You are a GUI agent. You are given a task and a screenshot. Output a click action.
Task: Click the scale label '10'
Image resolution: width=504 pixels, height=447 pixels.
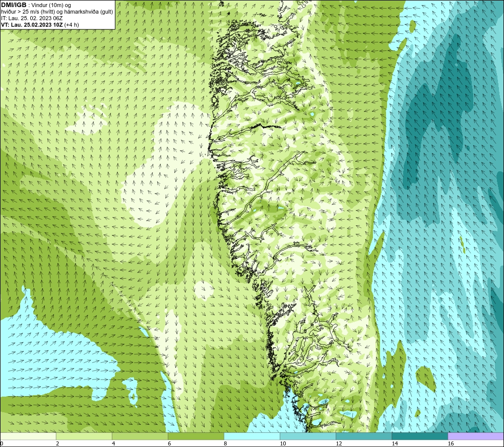pyautogui.click(x=283, y=444)
